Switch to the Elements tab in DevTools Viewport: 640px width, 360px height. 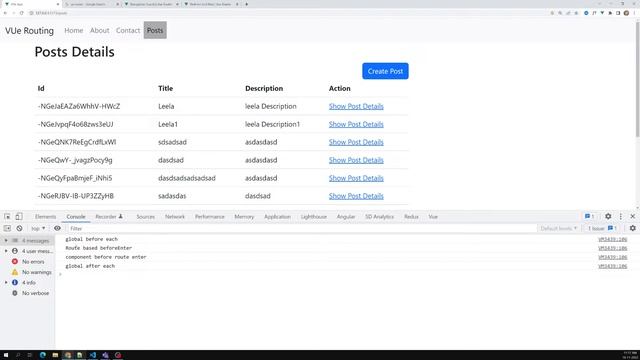tap(45, 216)
